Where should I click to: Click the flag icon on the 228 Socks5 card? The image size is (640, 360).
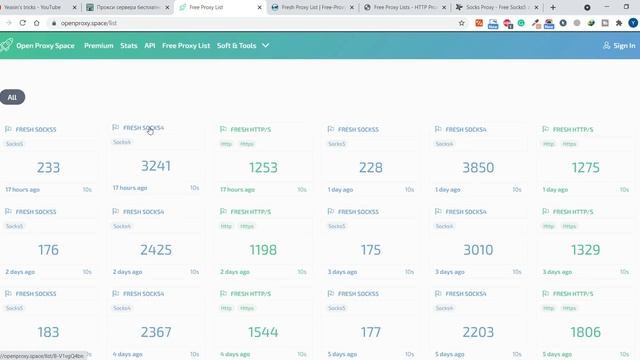click(x=331, y=129)
